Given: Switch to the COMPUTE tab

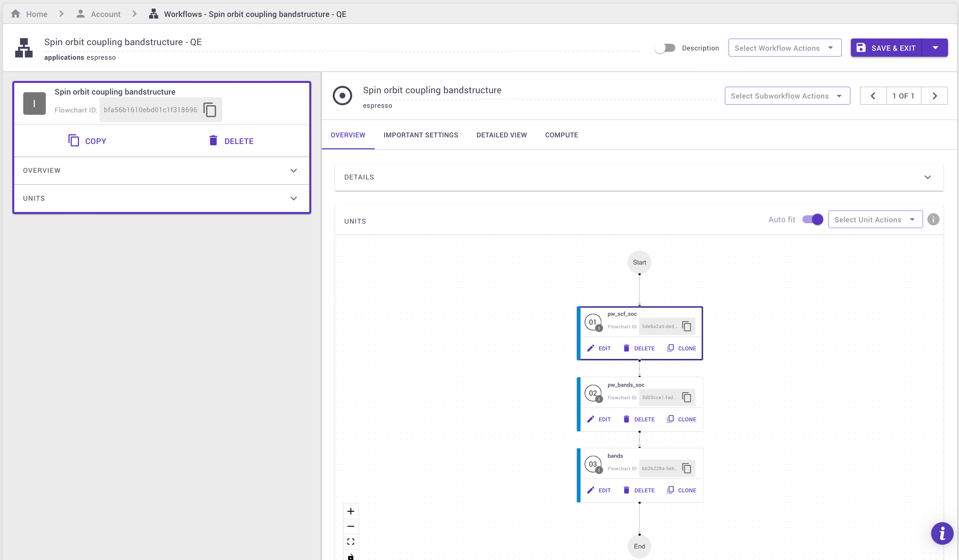Looking at the screenshot, I should coord(561,135).
